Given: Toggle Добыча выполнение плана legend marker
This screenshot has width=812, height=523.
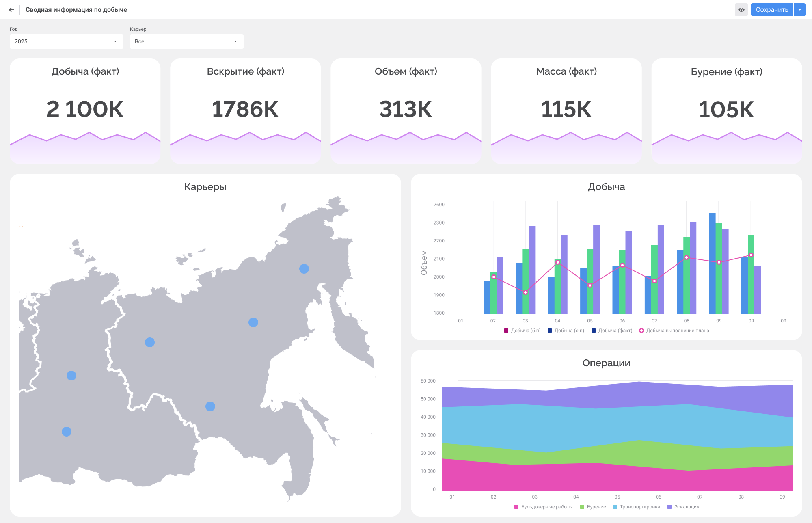Looking at the screenshot, I should click(641, 331).
